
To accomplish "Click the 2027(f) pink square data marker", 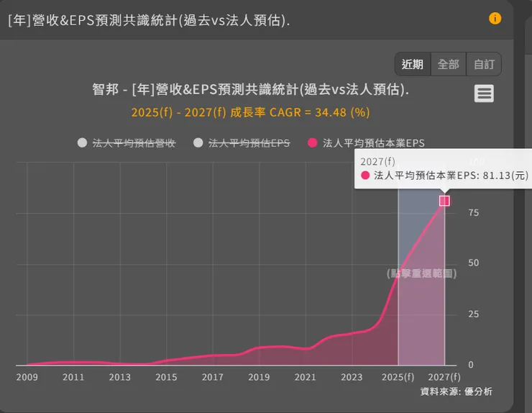I will click(x=444, y=201).
